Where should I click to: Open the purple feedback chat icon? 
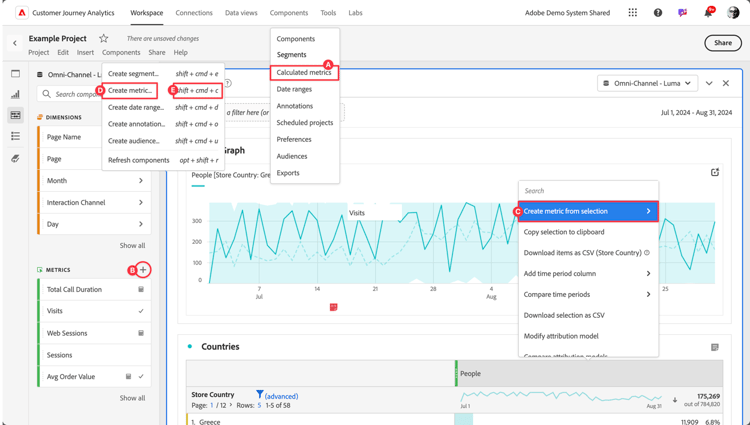[683, 13]
